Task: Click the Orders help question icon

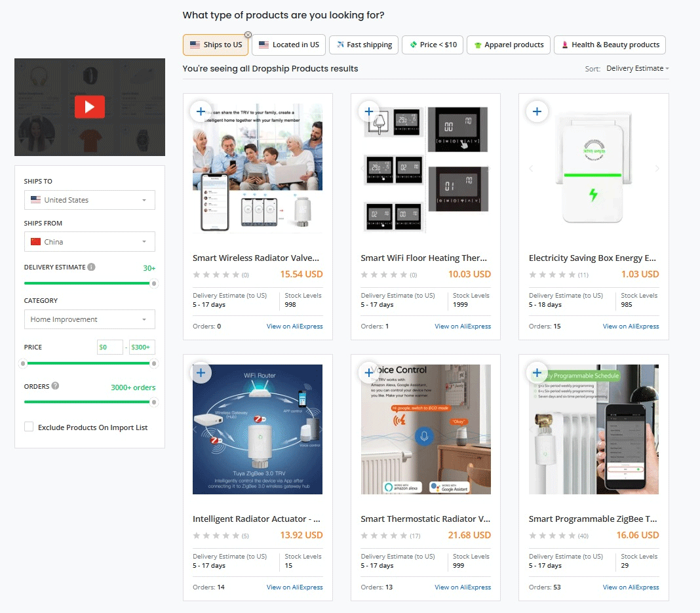Action: pos(55,386)
